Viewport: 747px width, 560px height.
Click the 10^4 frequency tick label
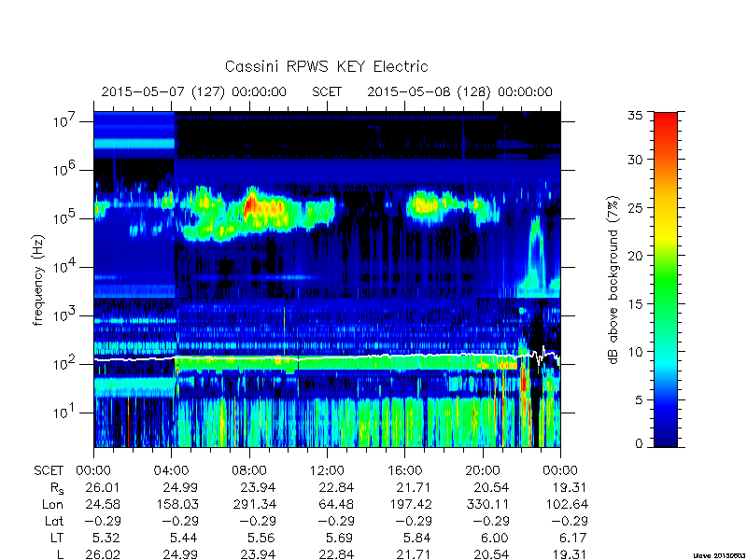click(x=63, y=267)
